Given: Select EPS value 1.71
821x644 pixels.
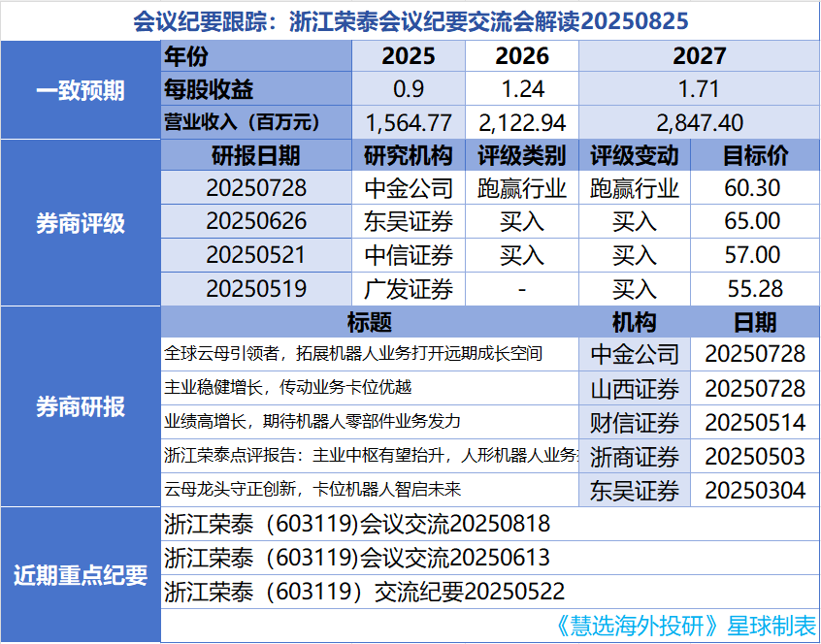Looking at the screenshot, I should click(x=699, y=89).
